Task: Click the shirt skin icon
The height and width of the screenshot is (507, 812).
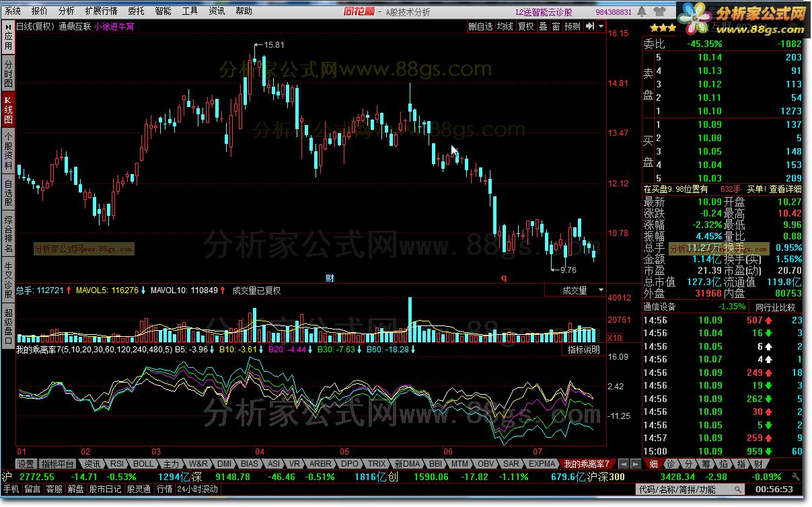Action: point(660,11)
